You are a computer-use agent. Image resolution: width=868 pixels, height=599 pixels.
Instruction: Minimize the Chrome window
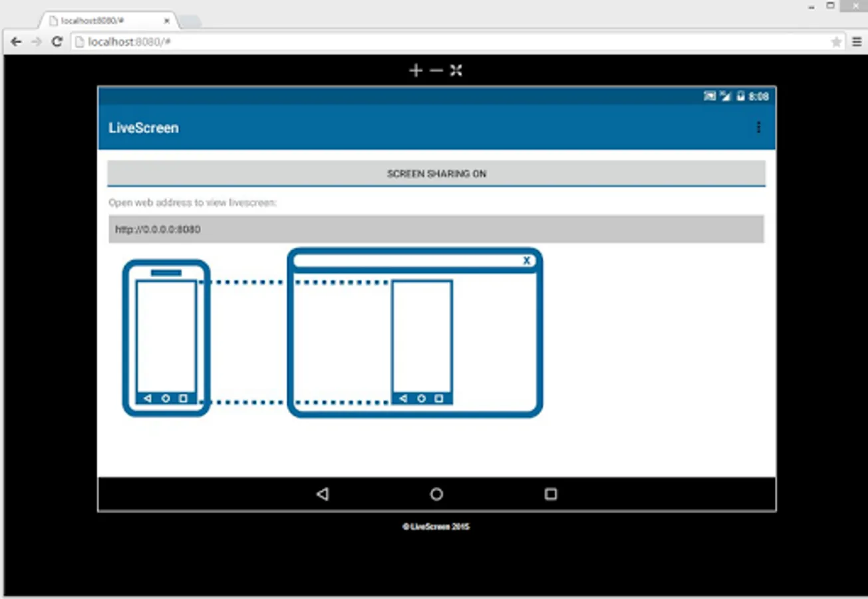[811, 6]
